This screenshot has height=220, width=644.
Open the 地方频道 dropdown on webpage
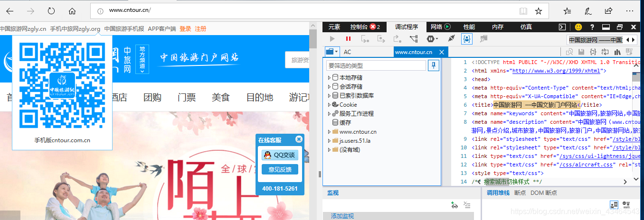pyautogui.click(x=142, y=59)
